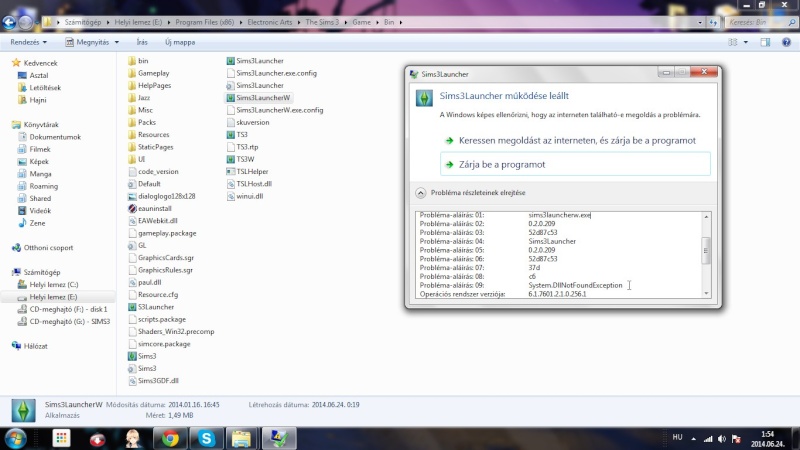Viewport: 800px width, 450px height.
Task: Select the TS3W executable file
Action: tap(240, 159)
